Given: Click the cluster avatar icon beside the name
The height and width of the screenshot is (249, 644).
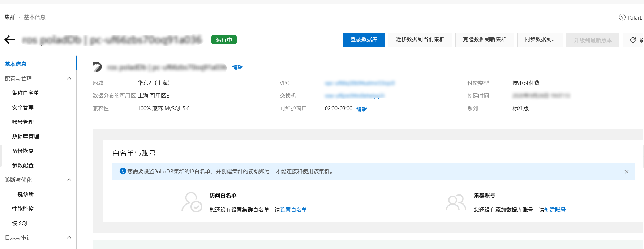Looking at the screenshot, I should pos(97,67).
